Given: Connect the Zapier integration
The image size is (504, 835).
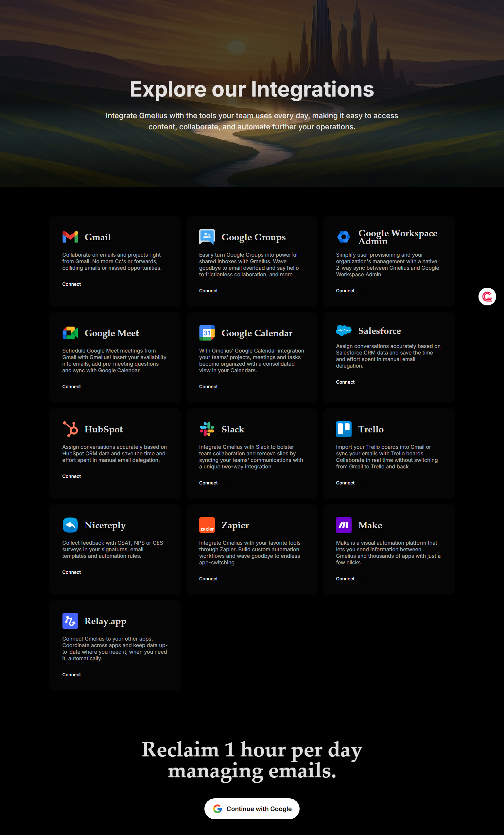Looking at the screenshot, I should [x=208, y=578].
